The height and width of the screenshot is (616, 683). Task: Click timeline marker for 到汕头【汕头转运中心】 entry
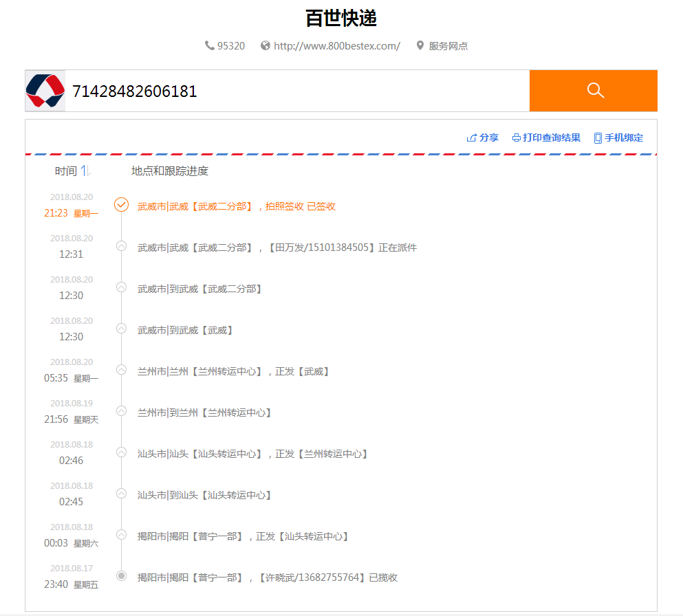click(122, 493)
